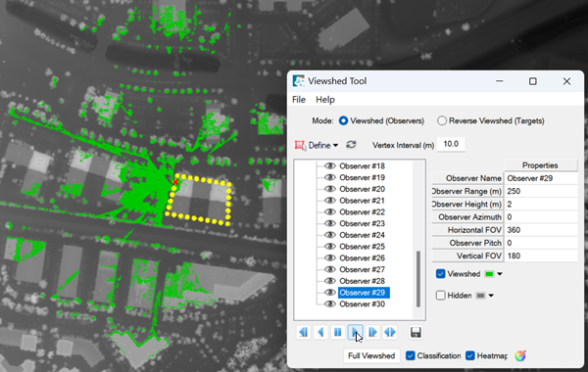Select Observer #26 in the list
This screenshot has width=588, height=372.
click(x=362, y=257)
